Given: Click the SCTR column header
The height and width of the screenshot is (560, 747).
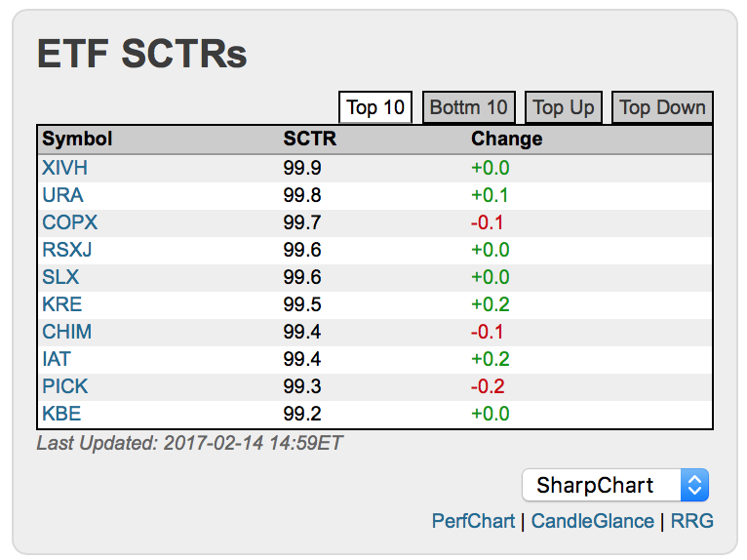Looking at the screenshot, I should pos(309,139).
